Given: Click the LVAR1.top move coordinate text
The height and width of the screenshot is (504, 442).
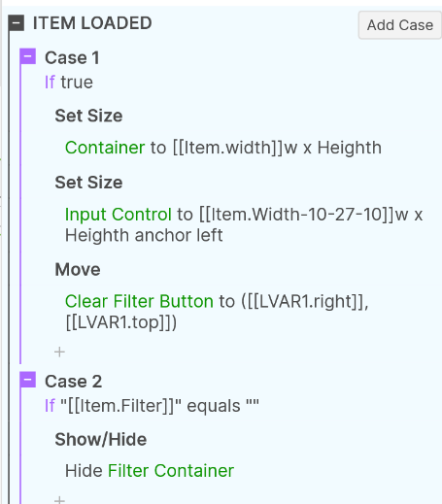Looking at the screenshot, I should pos(121,322).
